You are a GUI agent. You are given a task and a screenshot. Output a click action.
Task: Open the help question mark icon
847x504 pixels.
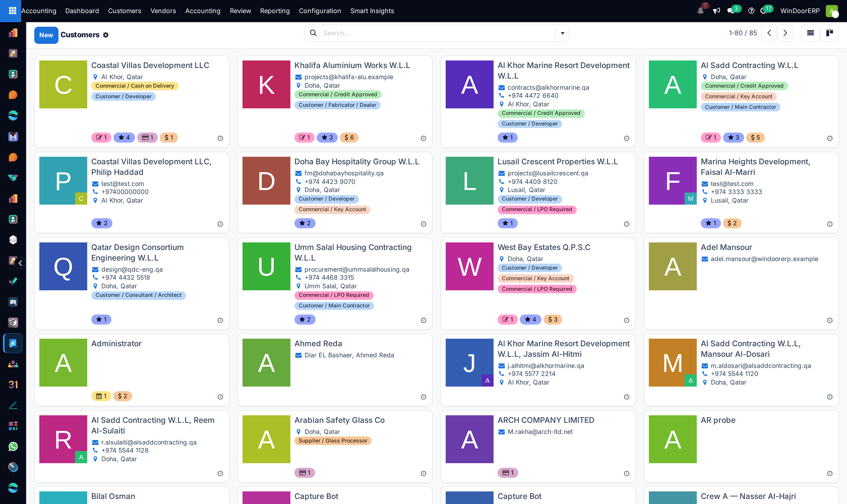(x=751, y=11)
